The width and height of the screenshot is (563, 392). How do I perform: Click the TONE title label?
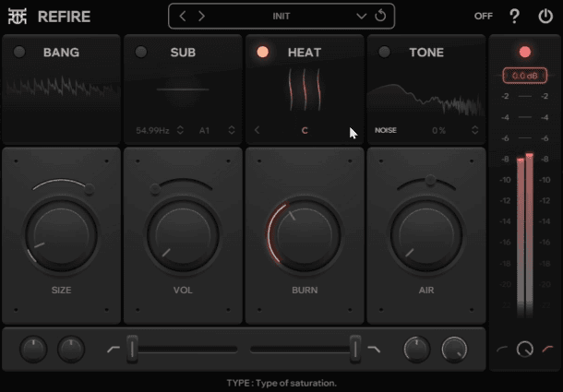tap(426, 53)
